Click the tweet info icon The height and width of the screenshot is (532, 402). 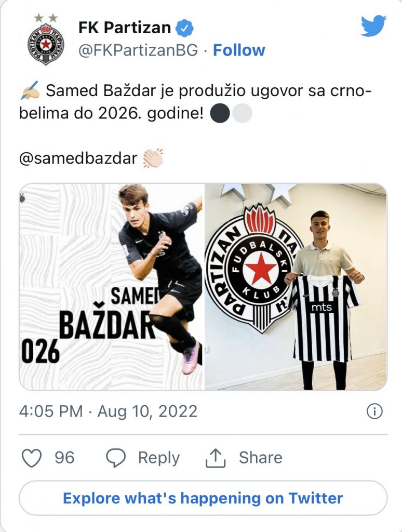(x=374, y=411)
